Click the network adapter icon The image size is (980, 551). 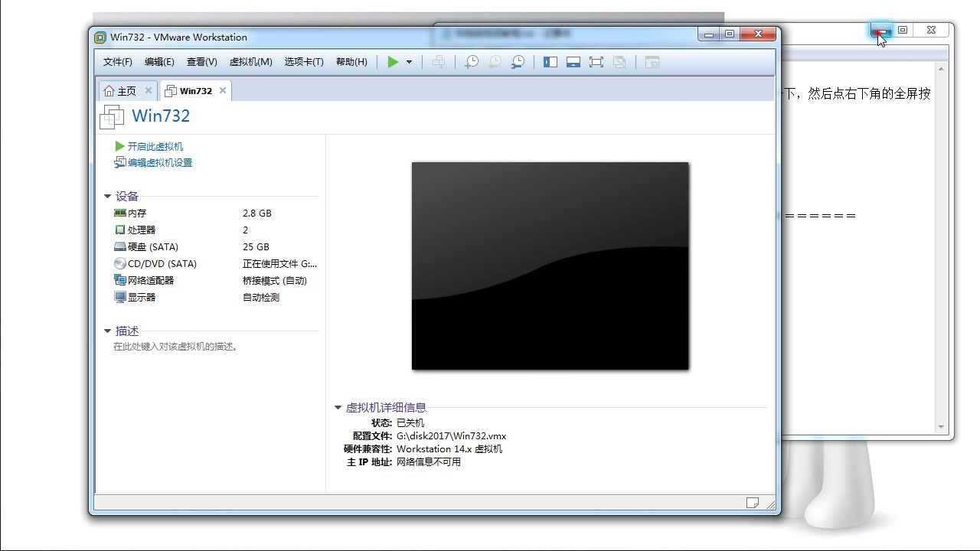(120, 280)
